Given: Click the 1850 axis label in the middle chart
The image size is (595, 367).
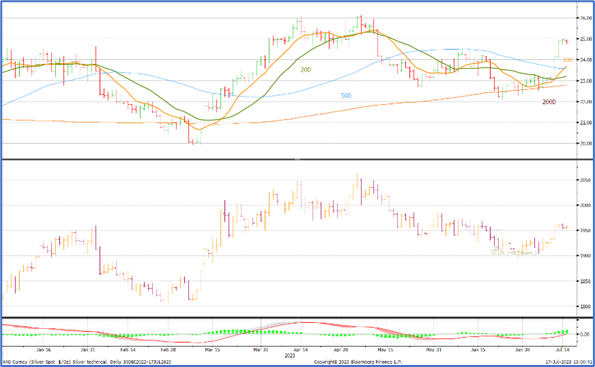Looking at the screenshot, I should 586,281.
